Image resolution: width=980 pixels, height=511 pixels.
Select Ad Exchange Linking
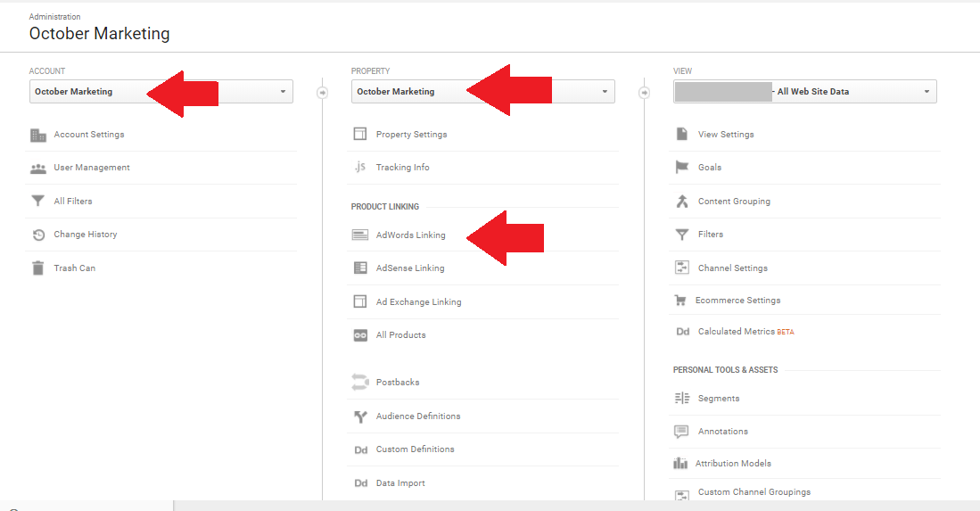click(x=419, y=301)
